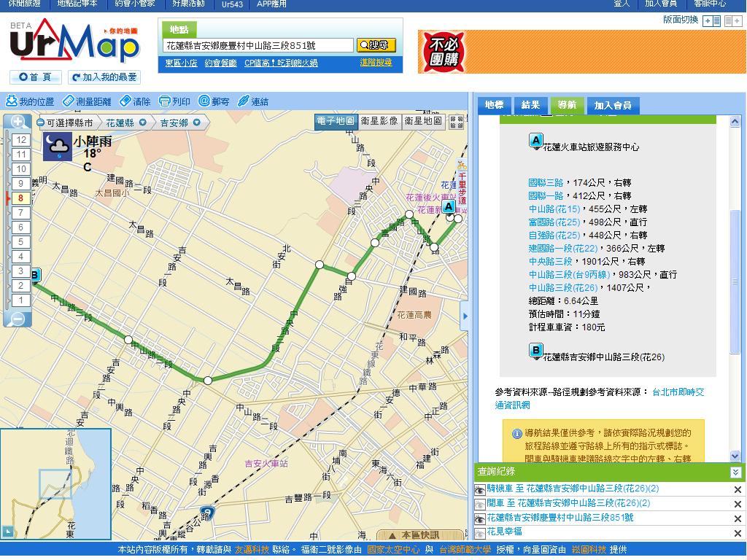Click the 我的位置 (my location) icon
Screen dimensions: 747x560
12,101
